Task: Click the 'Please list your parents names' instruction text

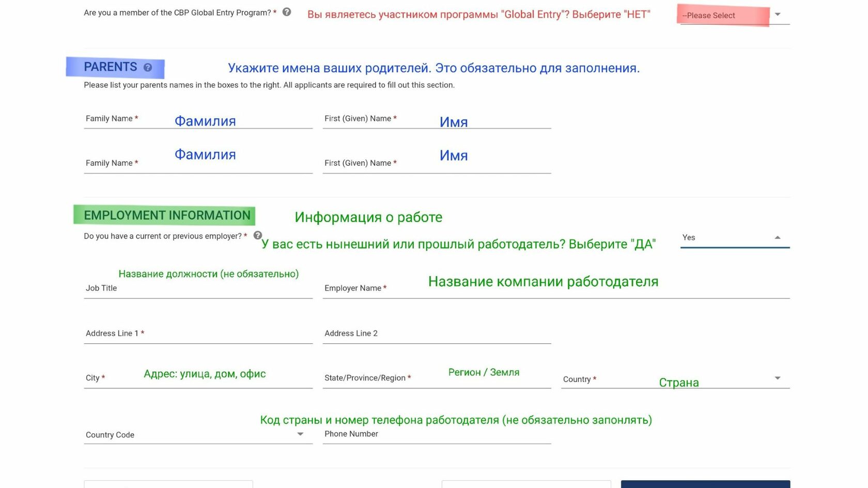Action: [x=269, y=85]
